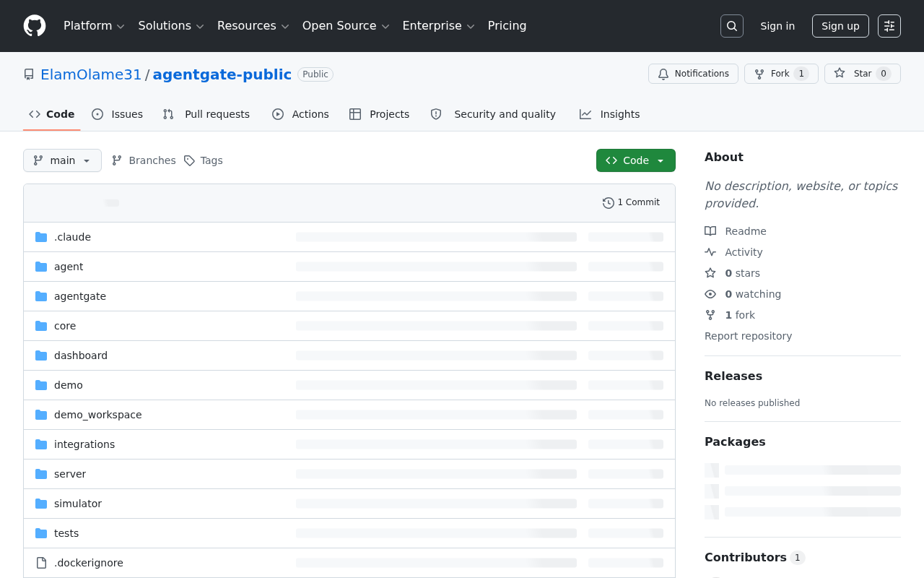Fork the repository with Fork button
This screenshot has height=578, width=924.
click(781, 74)
